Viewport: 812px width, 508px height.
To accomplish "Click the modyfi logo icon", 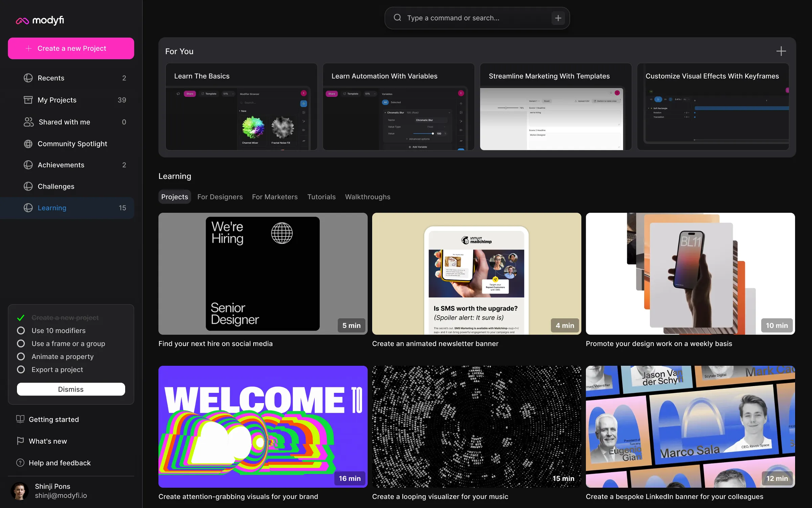I will pos(22,21).
